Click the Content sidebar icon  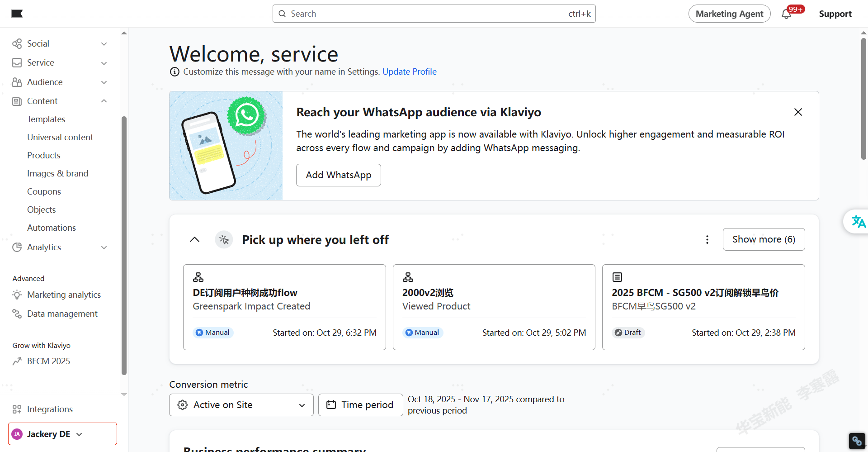pyautogui.click(x=17, y=101)
